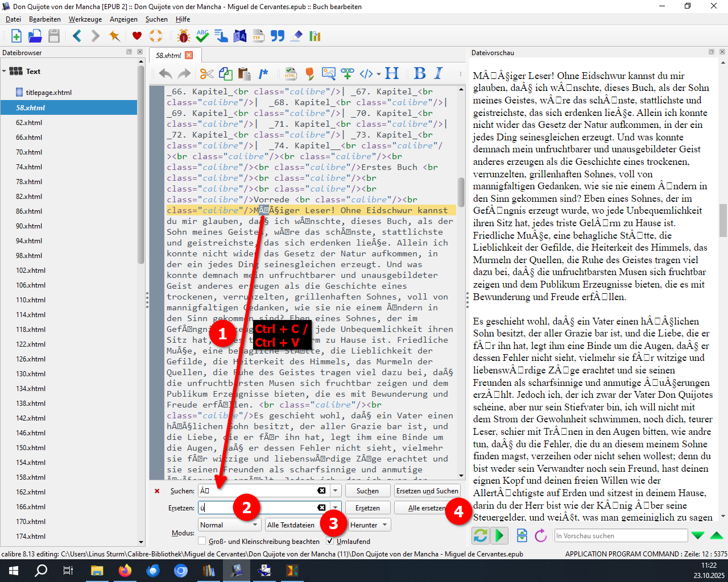Click the HTML beautify file icon

point(291,74)
